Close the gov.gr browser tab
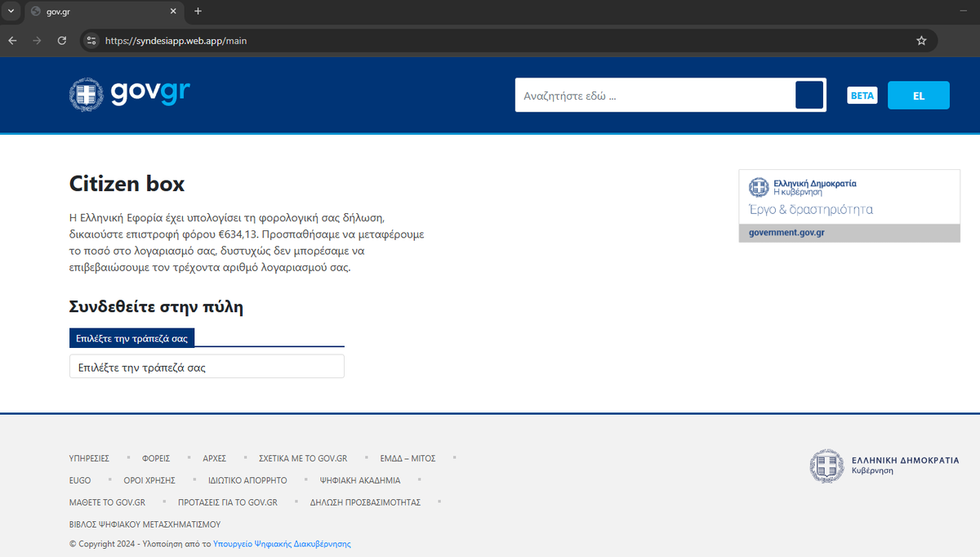This screenshot has height=557, width=980. [173, 11]
